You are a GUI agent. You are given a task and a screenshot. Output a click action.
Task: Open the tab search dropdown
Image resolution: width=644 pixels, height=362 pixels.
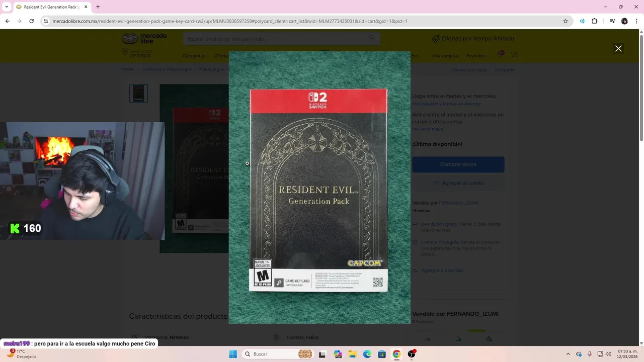tap(7, 7)
